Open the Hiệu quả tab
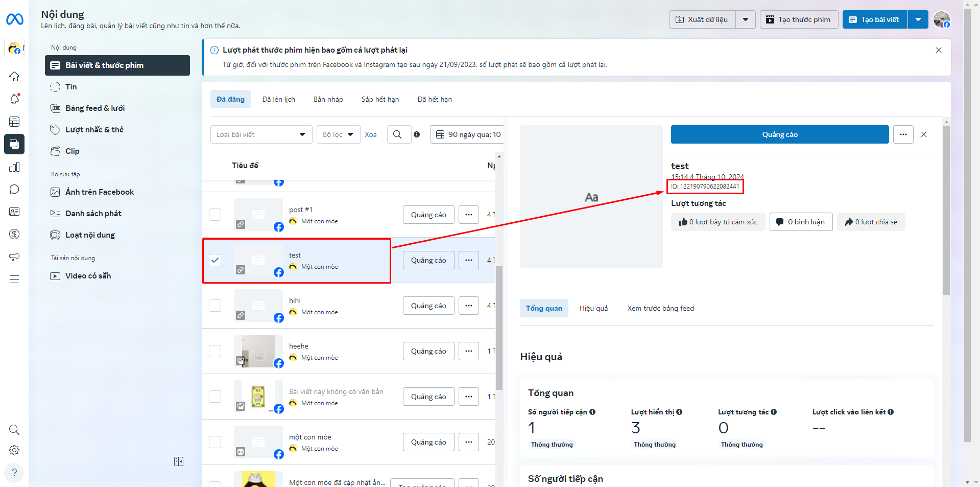The height and width of the screenshot is (487, 980). pyautogui.click(x=593, y=308)
